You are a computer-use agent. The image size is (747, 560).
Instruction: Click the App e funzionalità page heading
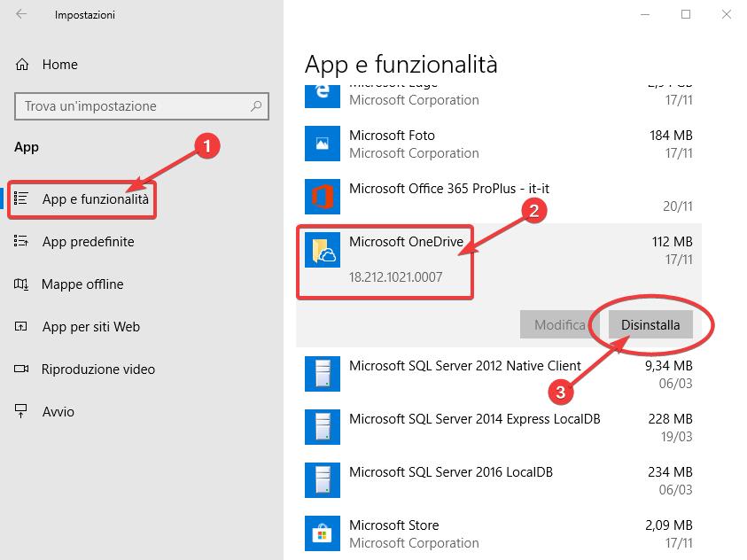click(x=401, y=65)
